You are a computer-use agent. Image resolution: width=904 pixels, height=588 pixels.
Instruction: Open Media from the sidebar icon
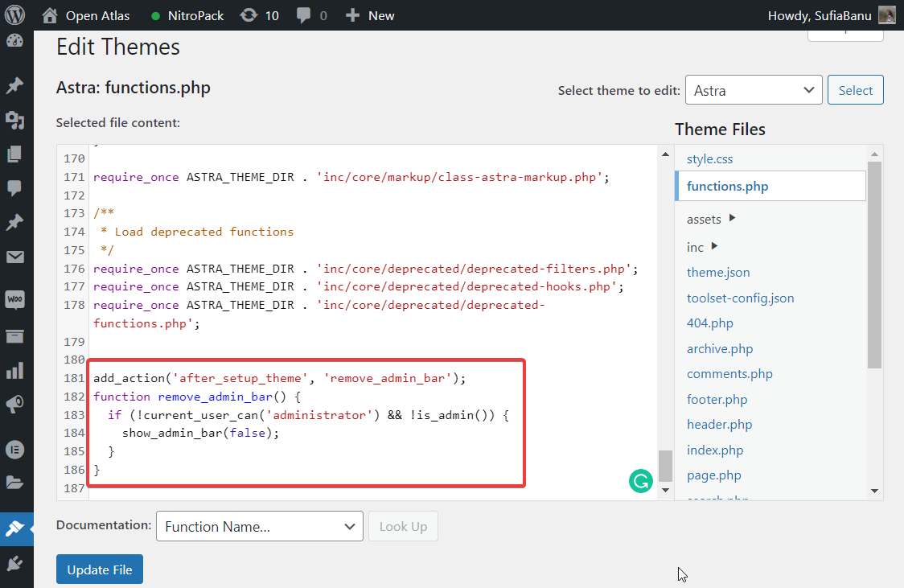[15, 120]
